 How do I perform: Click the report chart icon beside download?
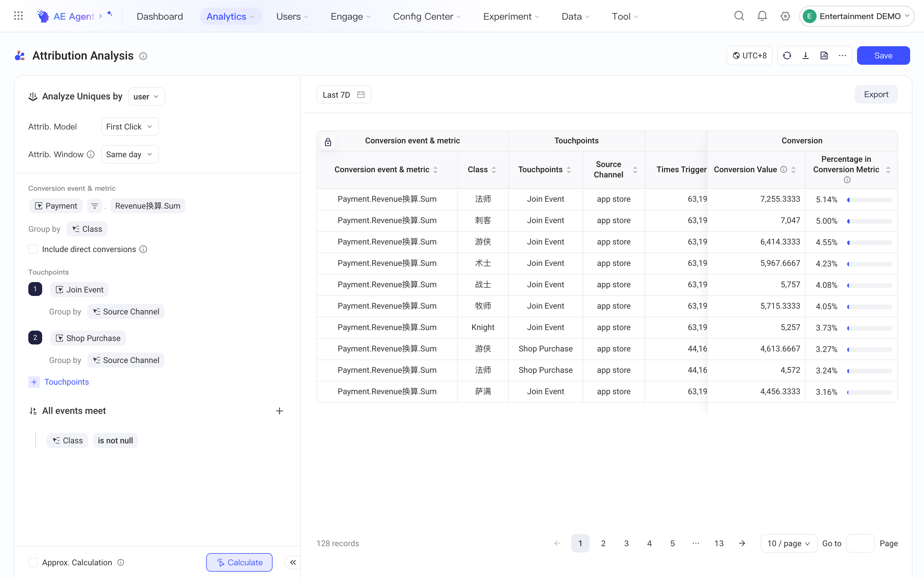[824, 55]
